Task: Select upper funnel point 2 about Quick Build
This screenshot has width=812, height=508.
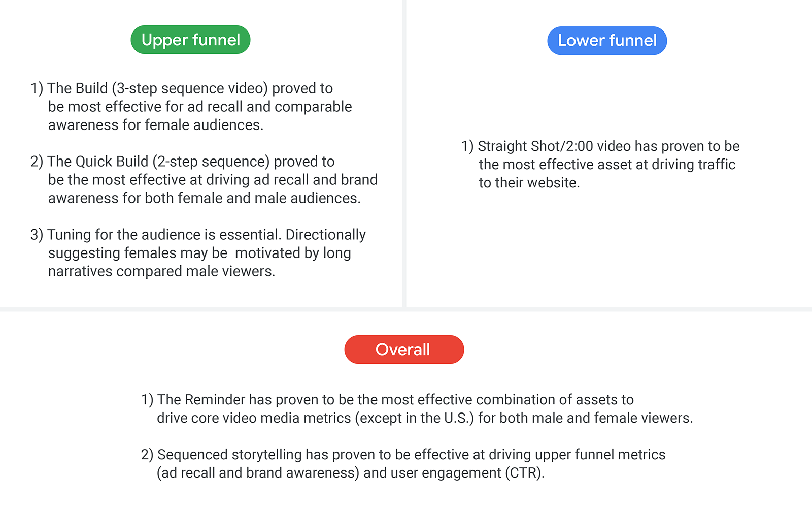Action: pyautogui.click(x=204, y=180)
